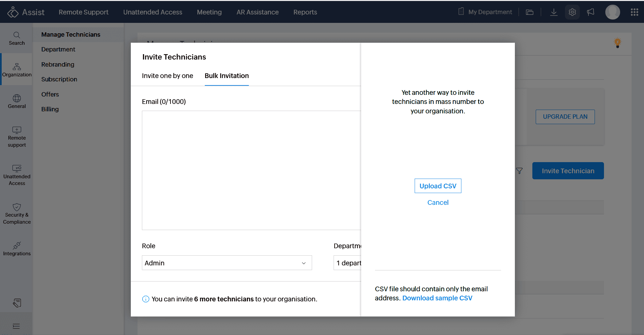Expand the Role dropdown showing Admin
644x335 pixels.
(x=227, y=263)
